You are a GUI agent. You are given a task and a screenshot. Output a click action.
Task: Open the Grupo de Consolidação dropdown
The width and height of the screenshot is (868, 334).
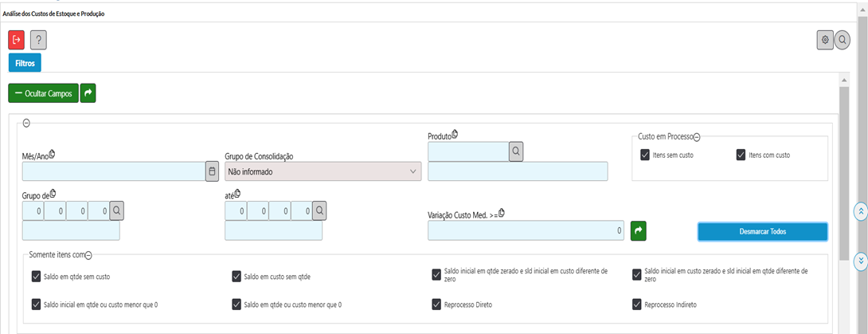323,171
